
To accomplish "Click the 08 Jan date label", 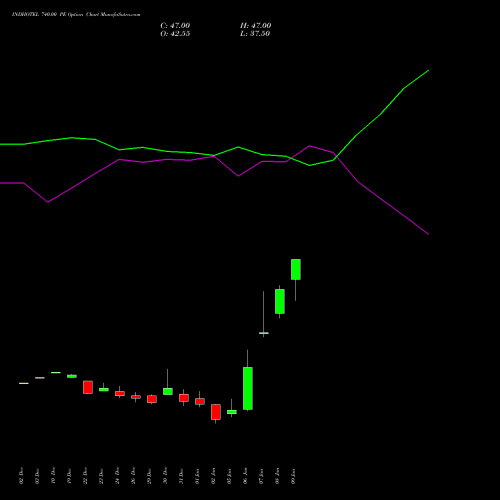I will pyautogui.click(x=277, y=476).
